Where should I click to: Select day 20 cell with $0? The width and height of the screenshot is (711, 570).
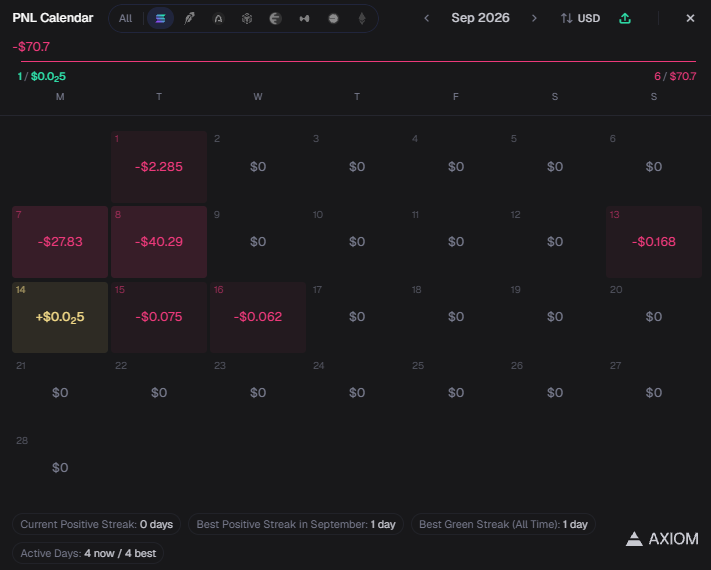coord(654,317)
